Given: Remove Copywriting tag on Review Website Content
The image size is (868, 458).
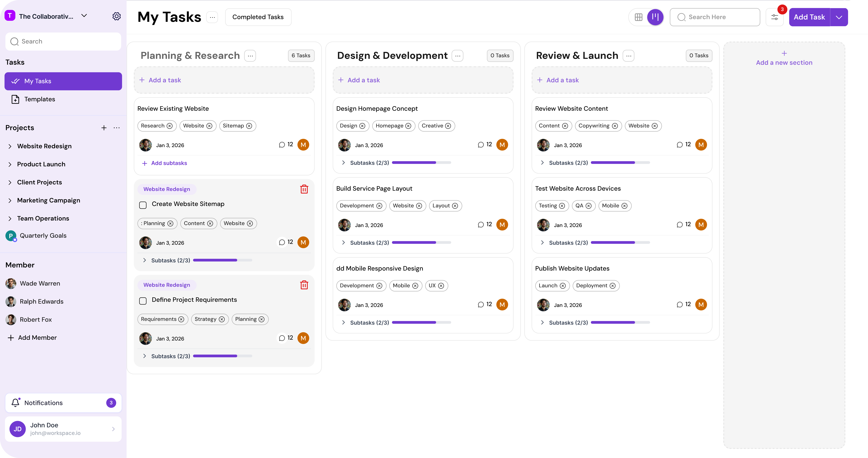Looking at the screenshot, I should [x=615, y=126].
